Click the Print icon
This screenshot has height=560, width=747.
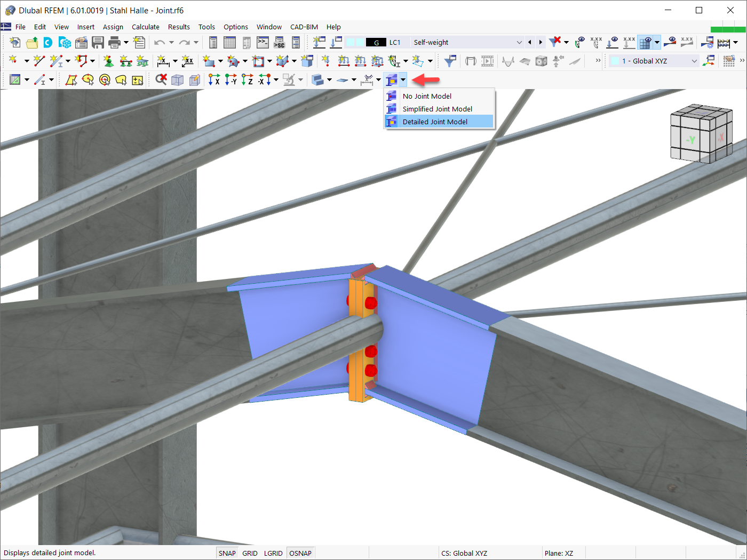[x=115, y=42]
